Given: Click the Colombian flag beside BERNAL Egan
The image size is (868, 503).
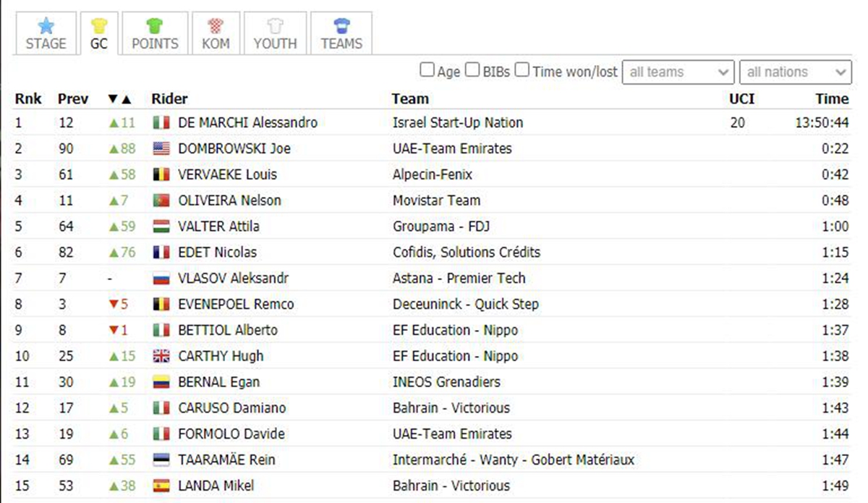Looking at the screenshot, I should coord(161,382).
